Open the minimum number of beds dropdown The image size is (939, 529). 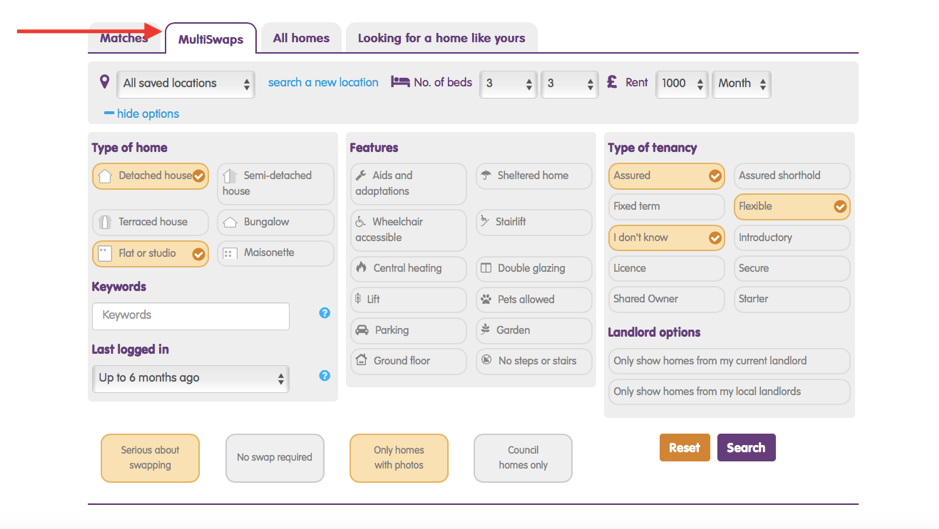pos(508,83)
